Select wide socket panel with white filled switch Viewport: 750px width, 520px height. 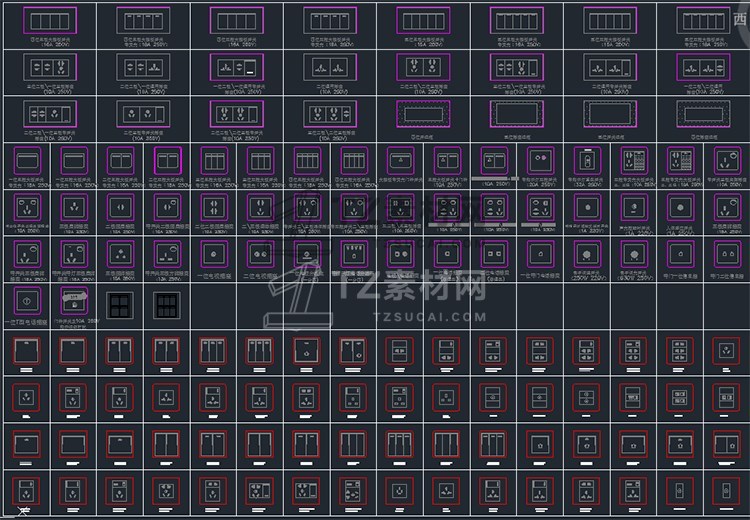(x=237, y=67)
